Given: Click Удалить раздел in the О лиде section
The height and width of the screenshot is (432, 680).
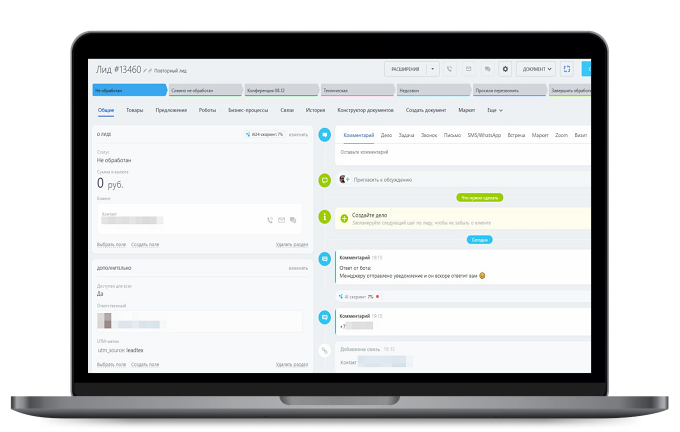Looking at the screenshot, I should pyautogui.click(x=292, y=245).
